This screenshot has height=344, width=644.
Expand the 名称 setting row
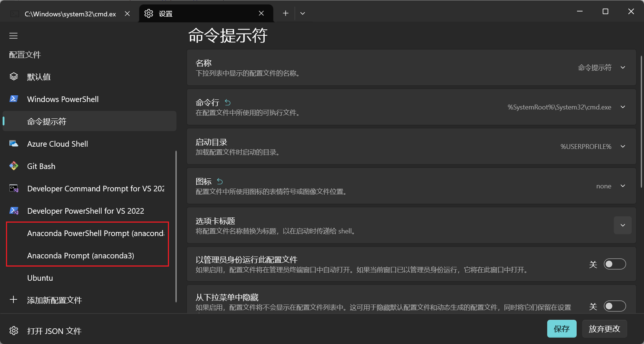point(411,67)
